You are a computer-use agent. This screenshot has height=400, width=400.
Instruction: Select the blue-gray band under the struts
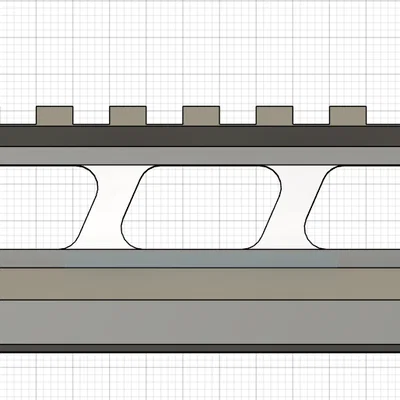point(200,258)
